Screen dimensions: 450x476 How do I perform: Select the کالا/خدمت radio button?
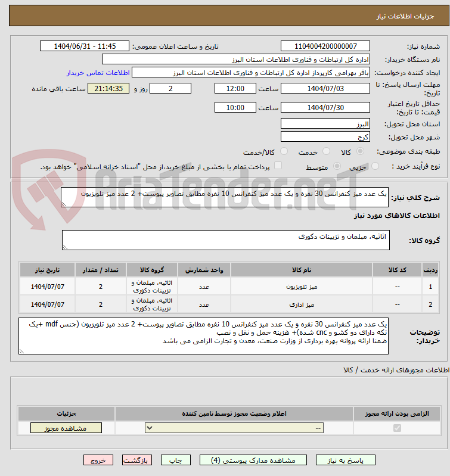click(284, 151)
